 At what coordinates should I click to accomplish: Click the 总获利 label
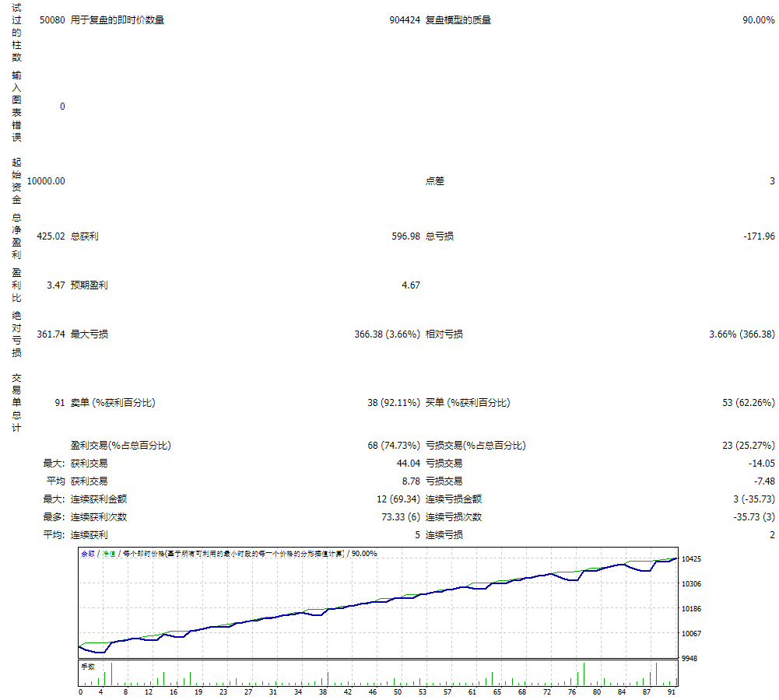point(85,236)
